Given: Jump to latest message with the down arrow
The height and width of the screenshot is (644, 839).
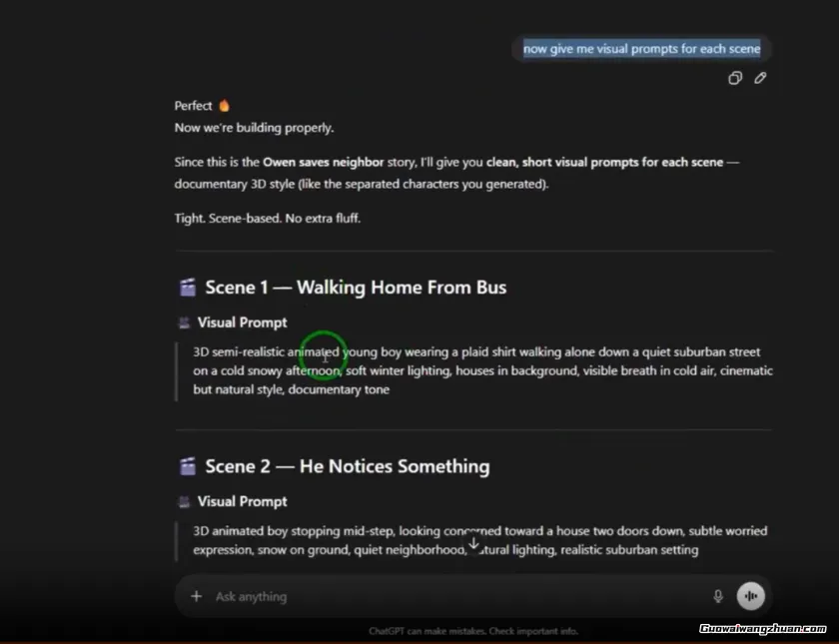Looking at the screenshot, I should 473,543.
